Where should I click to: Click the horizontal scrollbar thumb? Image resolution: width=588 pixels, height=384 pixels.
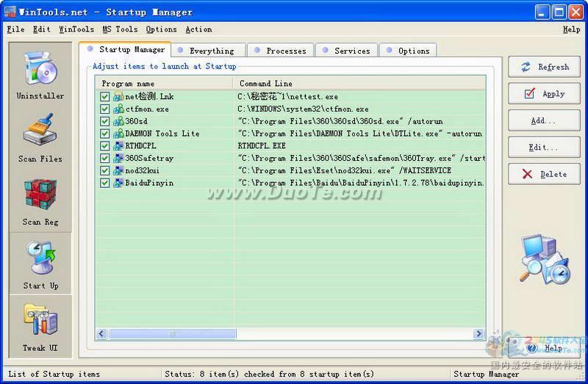point(172,333)
